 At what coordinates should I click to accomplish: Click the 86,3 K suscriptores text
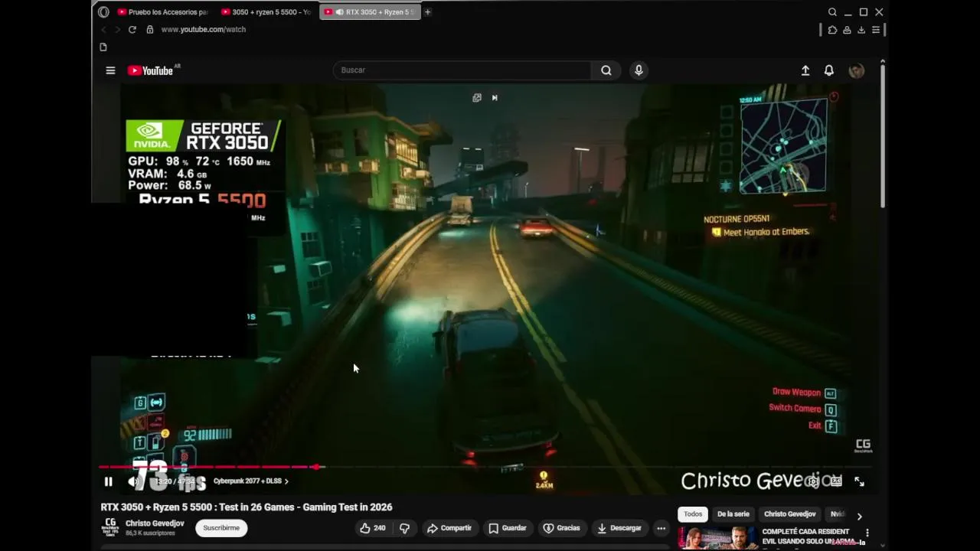150,533
